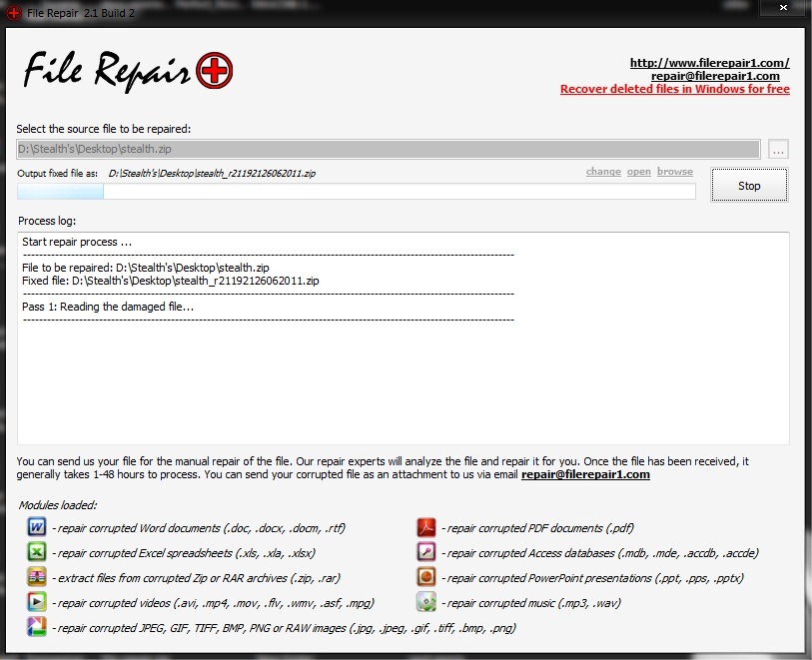Click the JPEG images module icon
The width and height of the screenshot is (812, 660).
36,627
